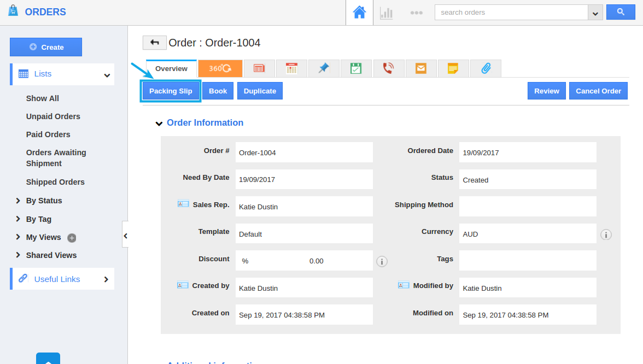
Task: Click Katie Dustin in Sales Rep. field
Action: [258, 207]
